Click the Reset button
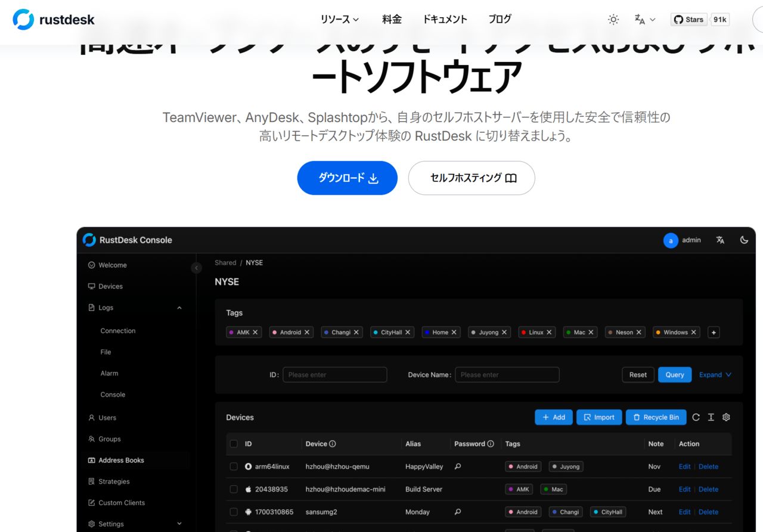Image resolution: width=763 pixels, height=532 pixels. 638,375
